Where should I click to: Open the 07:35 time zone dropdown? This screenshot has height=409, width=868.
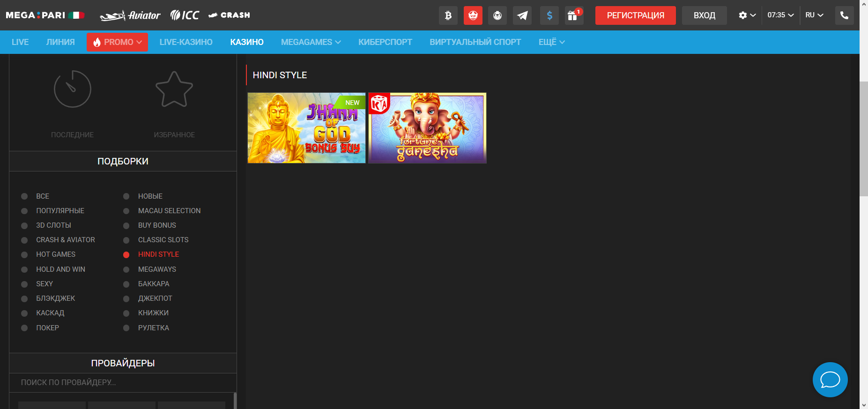[x=780, y=15]
